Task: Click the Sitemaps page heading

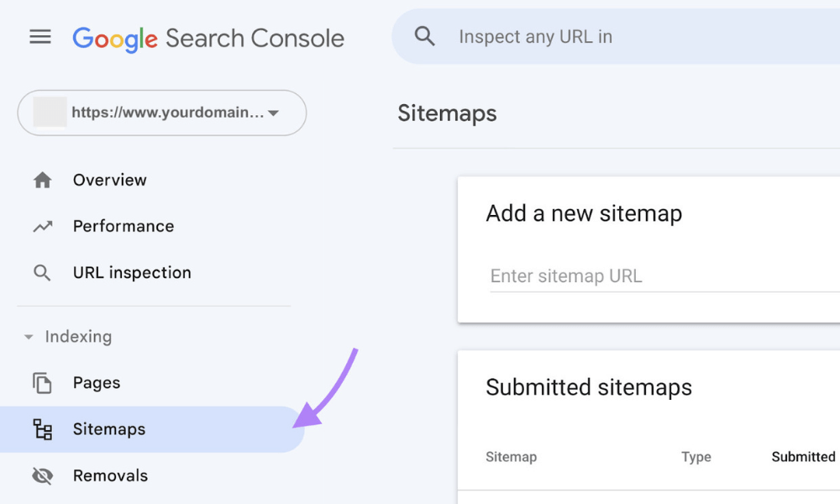Action: [x=447, y=113]
